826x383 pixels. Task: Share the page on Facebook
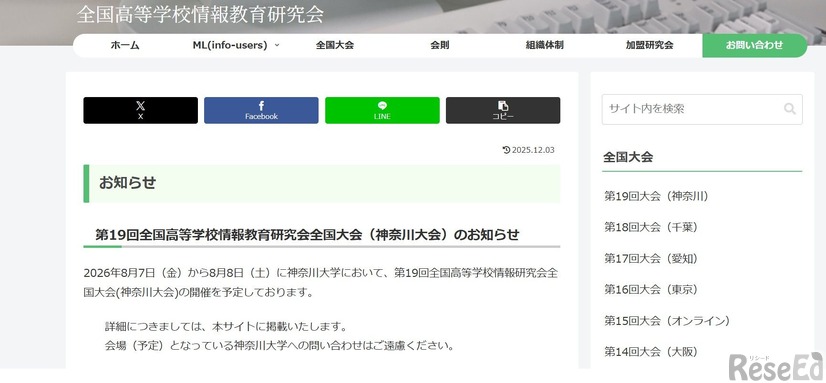tap(261, 110)
